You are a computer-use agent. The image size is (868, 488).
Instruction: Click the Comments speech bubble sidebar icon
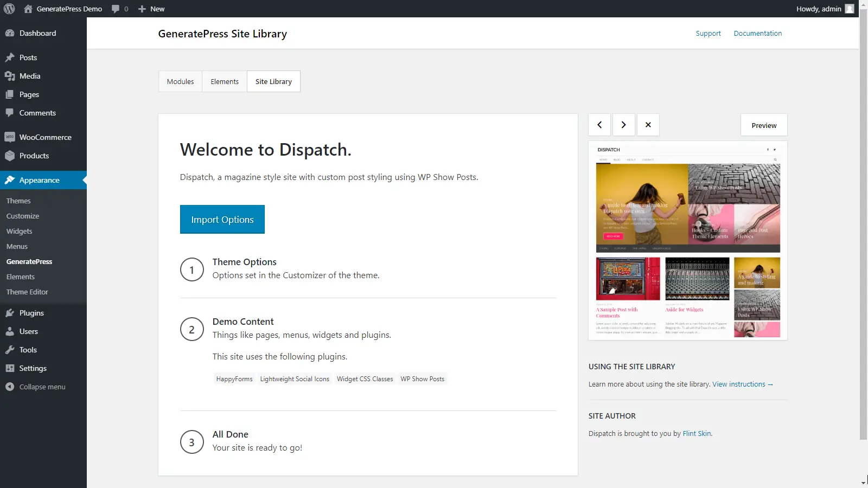(10, 113)
